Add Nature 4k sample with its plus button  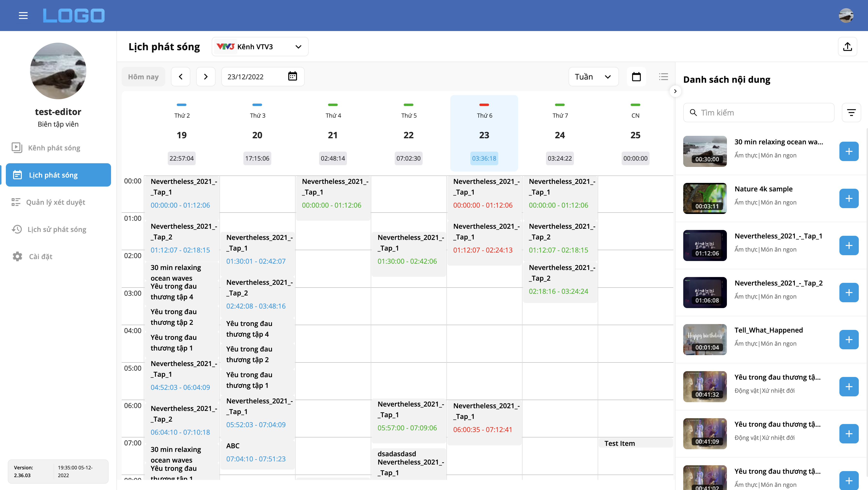point(849,198)
